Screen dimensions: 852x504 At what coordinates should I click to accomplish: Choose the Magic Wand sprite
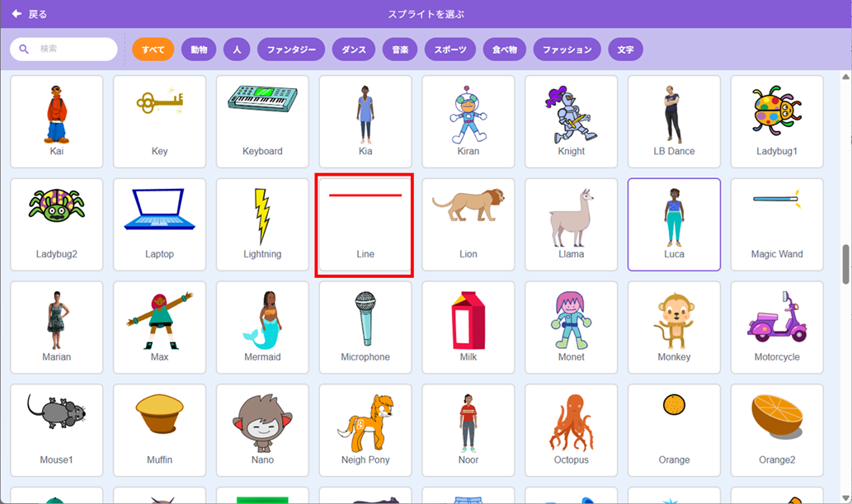click(777, 224)
